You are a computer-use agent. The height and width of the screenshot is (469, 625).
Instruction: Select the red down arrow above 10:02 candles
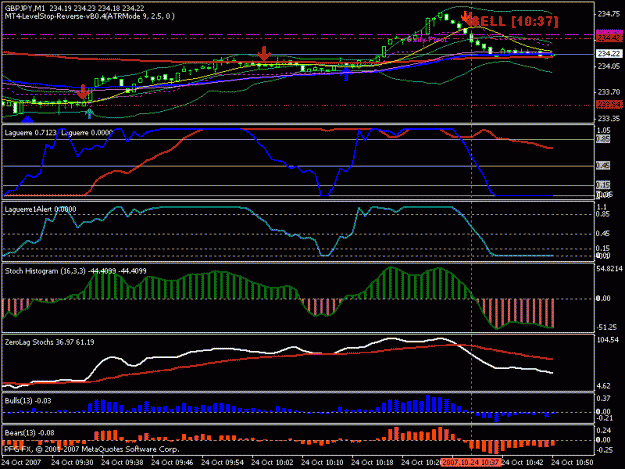[264, 54]
